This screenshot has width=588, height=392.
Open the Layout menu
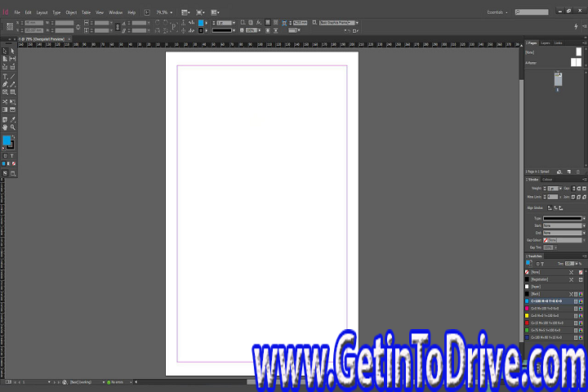point(42,12)
